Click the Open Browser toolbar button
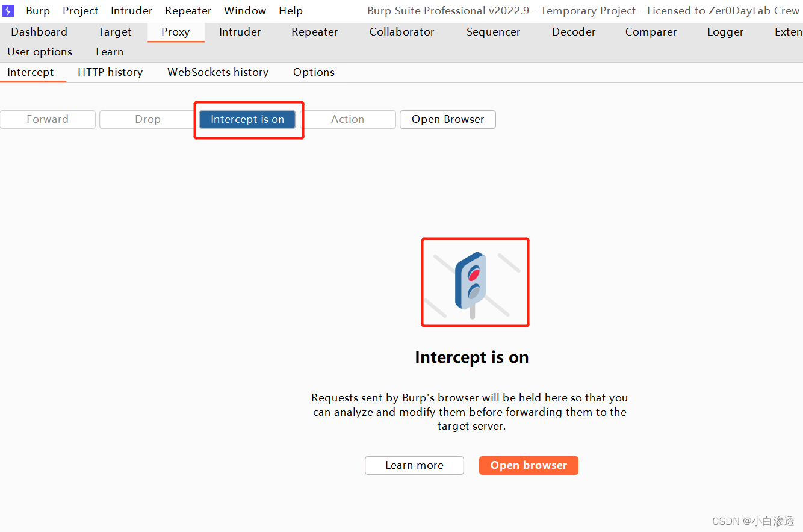The height and width of the screenshot is (532, 803). tap(448, 119)
